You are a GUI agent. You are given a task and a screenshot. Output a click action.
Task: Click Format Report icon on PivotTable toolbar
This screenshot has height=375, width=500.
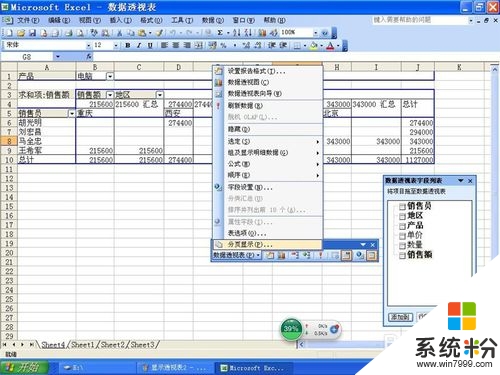click(x=270, y=255)
